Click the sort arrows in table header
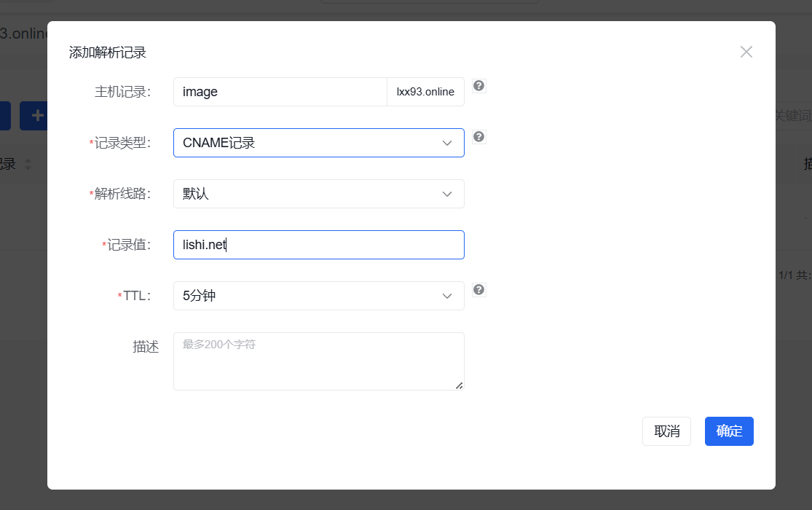This screenshot has width=812, height=510. click(x=28, y=165)
